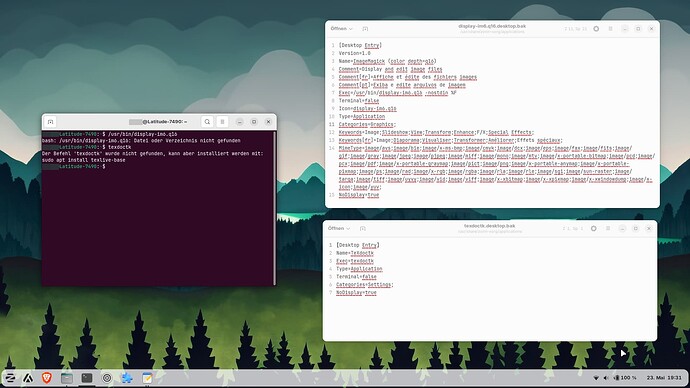The height and width of the screenshot is (388, 690).
Task: Click NoDisplay=true in texdoctk editor
Action: pyautogui.click(x=356, y=293)
